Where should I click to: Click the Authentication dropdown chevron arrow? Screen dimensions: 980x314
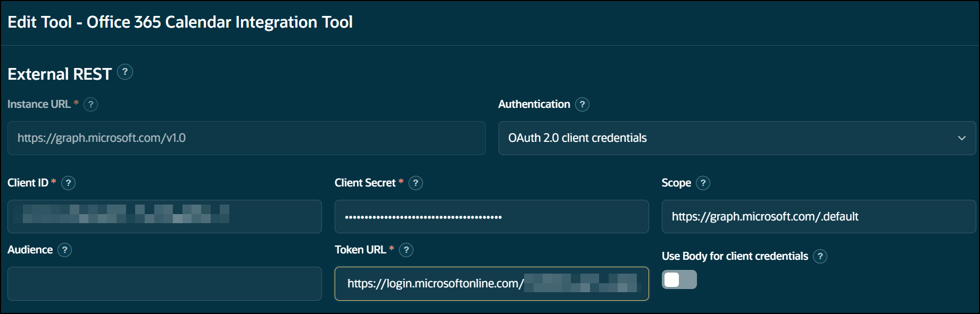pos(961,138)
